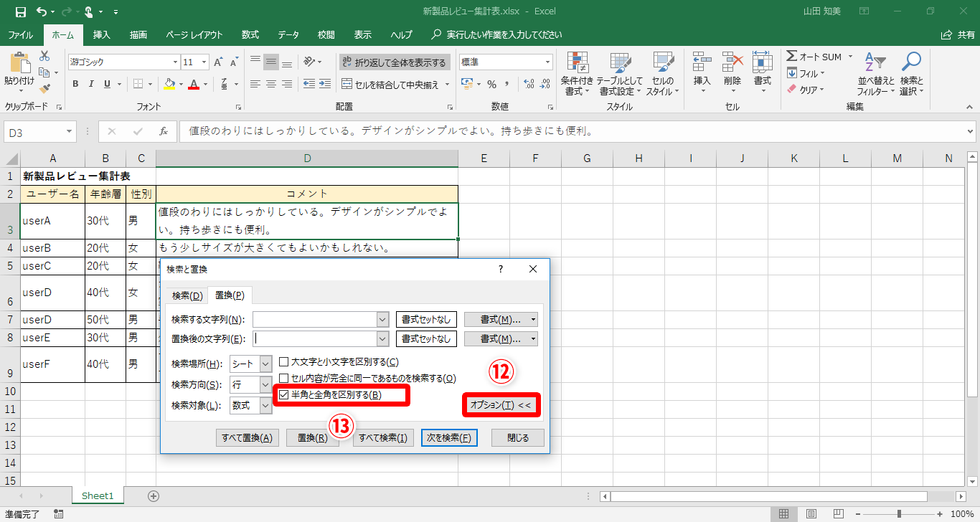Image resolution: width=980 pixels, height=522 pixels.
Task: Open 検索する文字列 history dropdown
Action: tap(382, 319)
